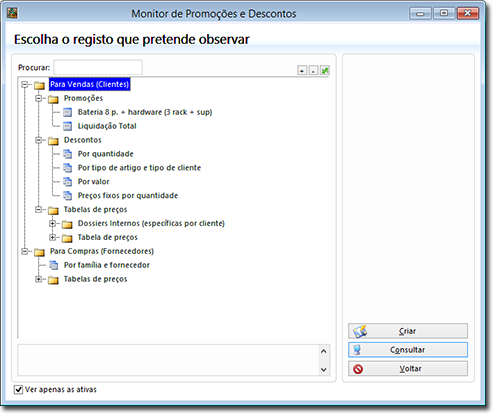Collapse the Descontos branch
496x418 pixels.
pos(39,140)
